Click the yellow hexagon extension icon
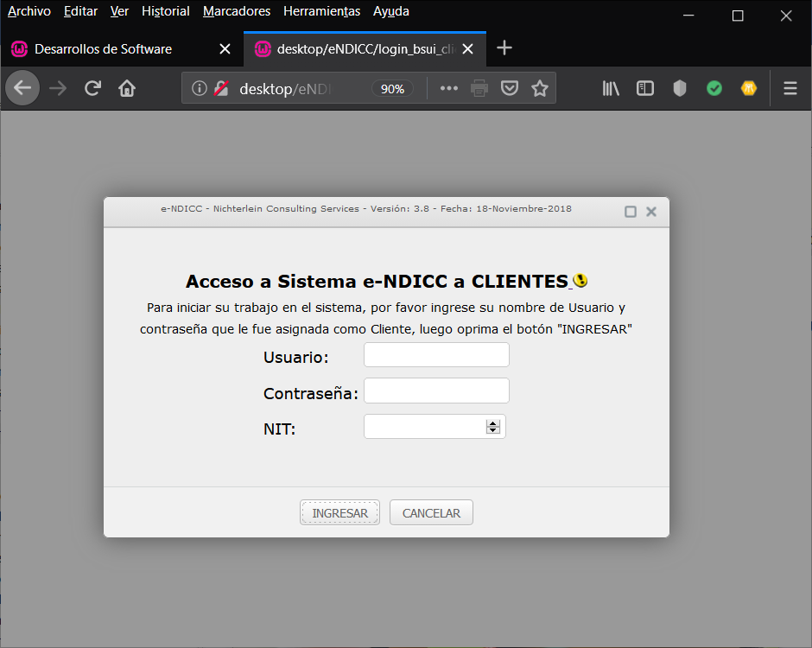This screenshot has width=812, height=648. [x=749, y=88]
